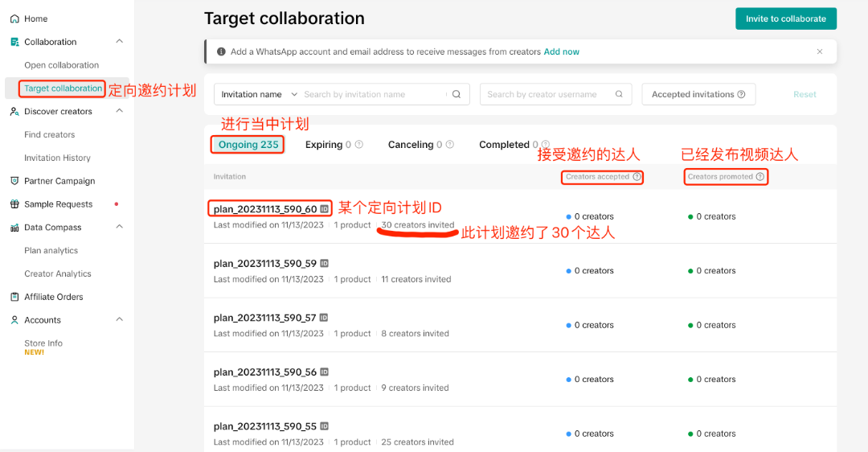Screen dimensions: 868x452
Task: Open plan_20231113_590_57 invitation
Action: pos(264,318)
